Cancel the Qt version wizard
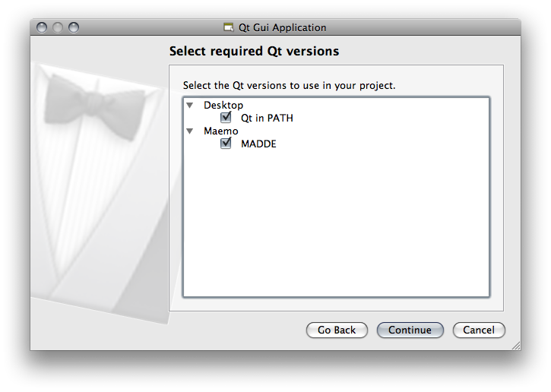551x392 pixels. (x=479, y=330)
